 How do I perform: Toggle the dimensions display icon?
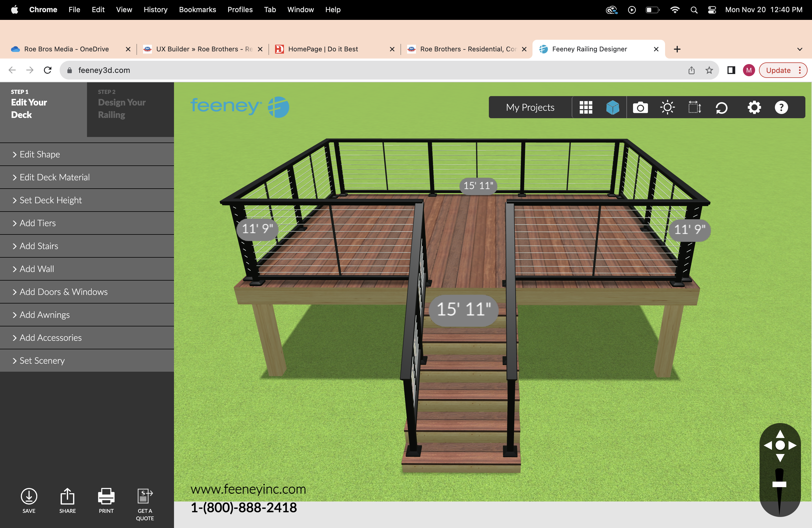[x=694, y=107]
